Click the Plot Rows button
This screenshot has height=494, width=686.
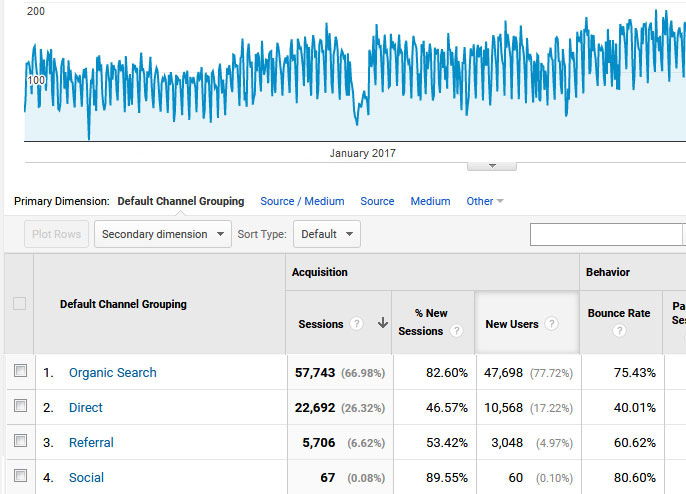[56, 234]
